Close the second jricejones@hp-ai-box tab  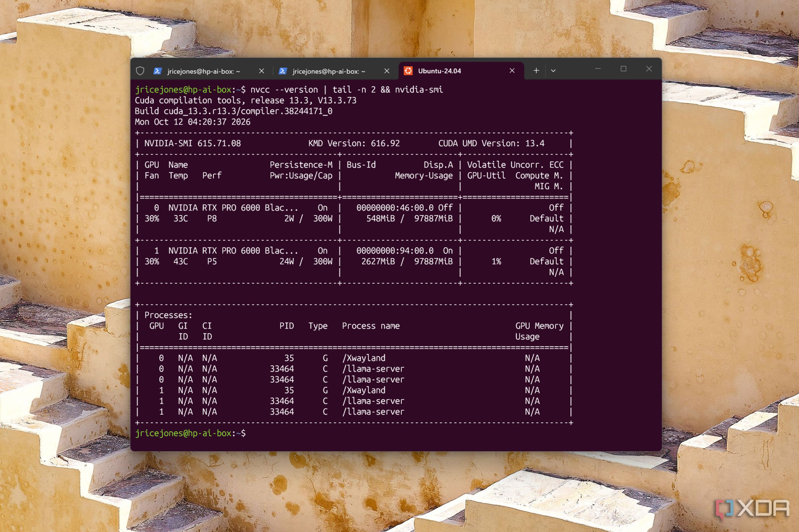click(387, 71)
